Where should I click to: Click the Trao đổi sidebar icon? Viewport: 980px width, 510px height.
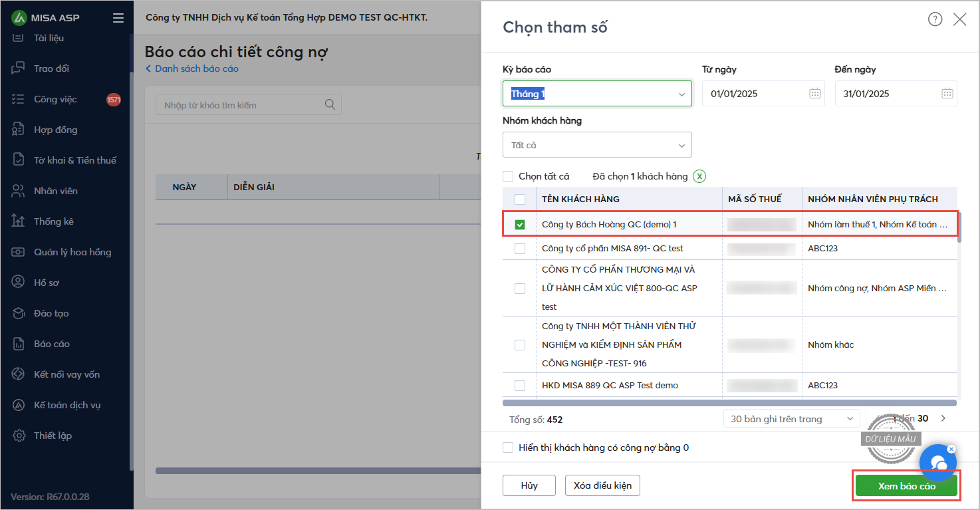pos(18,68)
